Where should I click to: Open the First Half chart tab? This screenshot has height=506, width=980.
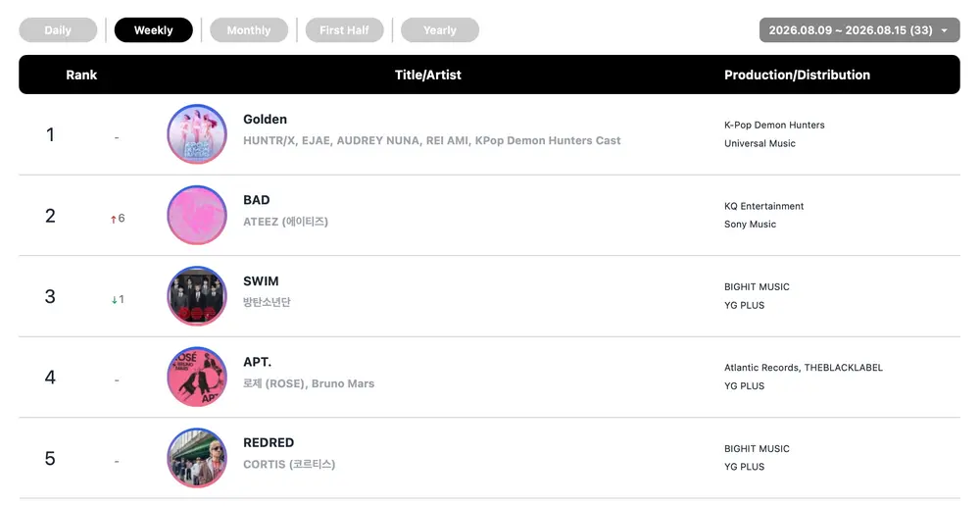click(344, 30)
